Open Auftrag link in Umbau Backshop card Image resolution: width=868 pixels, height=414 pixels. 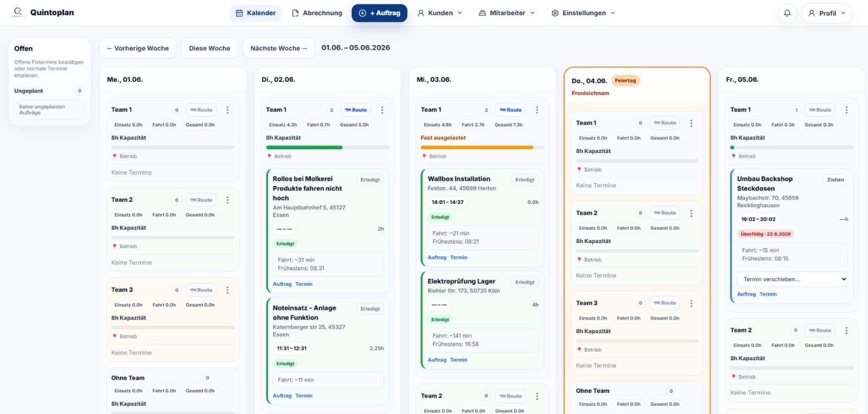pos(746,295)
